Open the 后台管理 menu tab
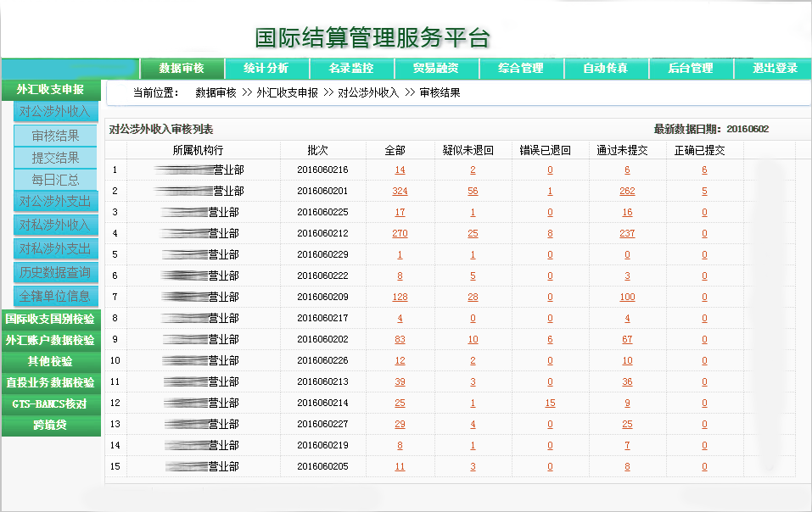 pyautogui.click(x=691, y=69)
